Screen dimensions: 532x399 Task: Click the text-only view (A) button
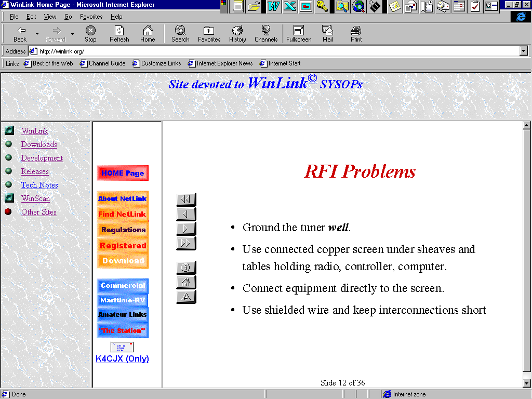pyautogui.click(x=186, y=297)
